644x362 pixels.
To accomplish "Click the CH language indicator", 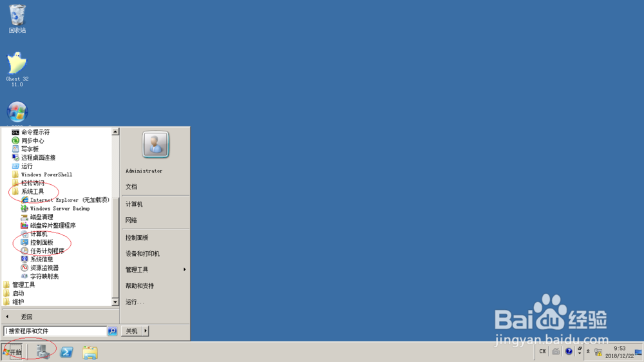I will (542, 351).
